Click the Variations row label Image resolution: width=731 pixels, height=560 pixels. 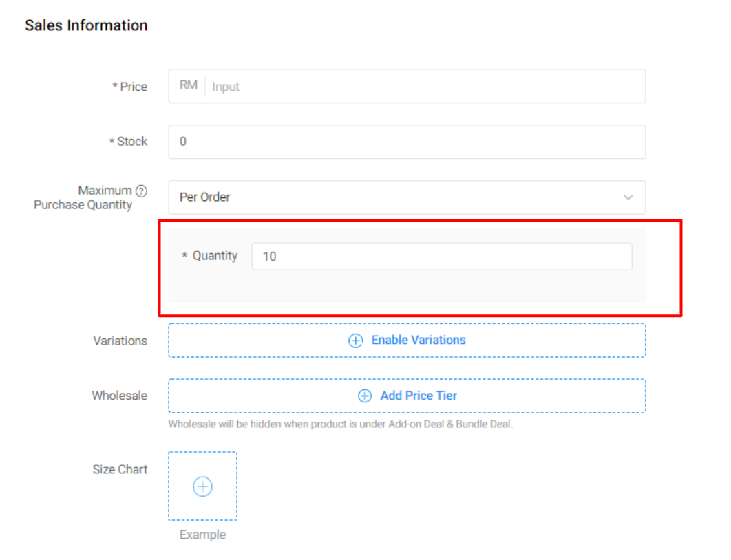coord(120,341)
